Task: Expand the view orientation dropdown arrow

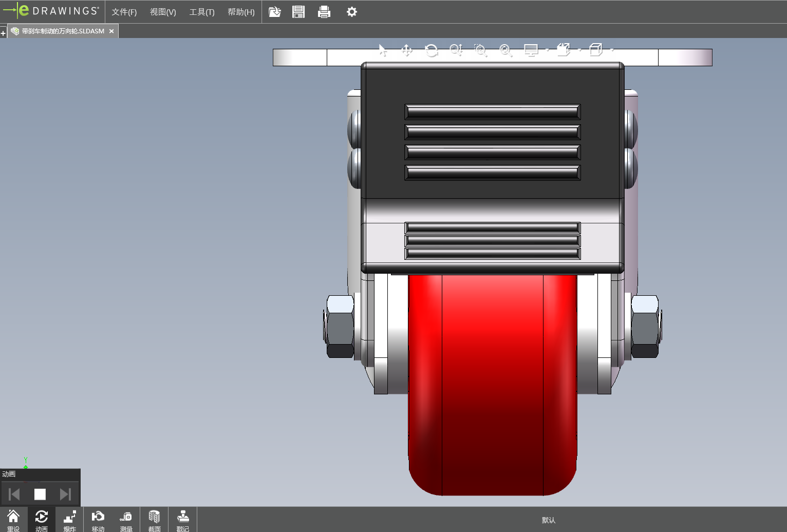Action: pos(580,50)
